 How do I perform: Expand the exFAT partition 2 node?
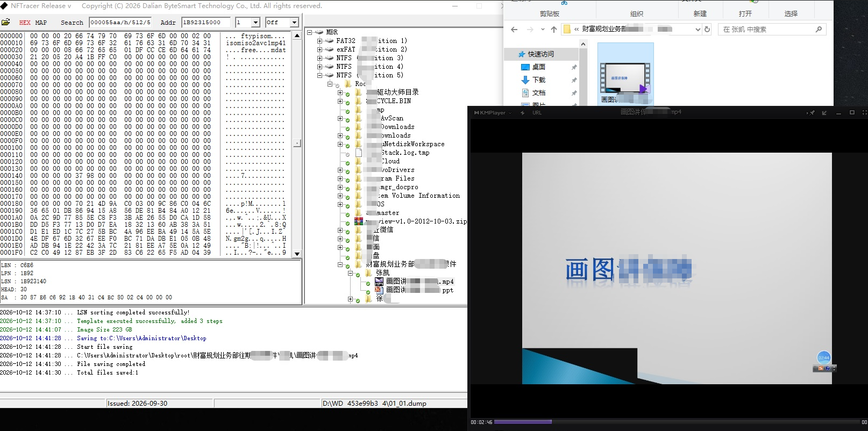[x=319, y=49]
